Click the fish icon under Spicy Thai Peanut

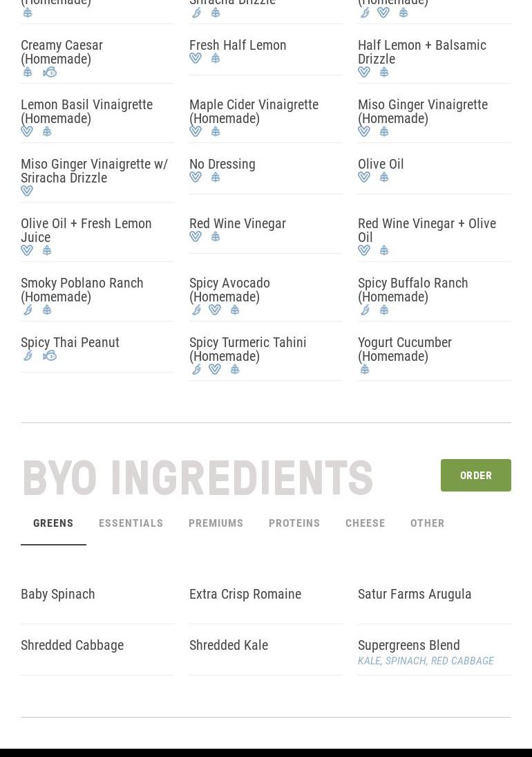(x=50, y=356)
